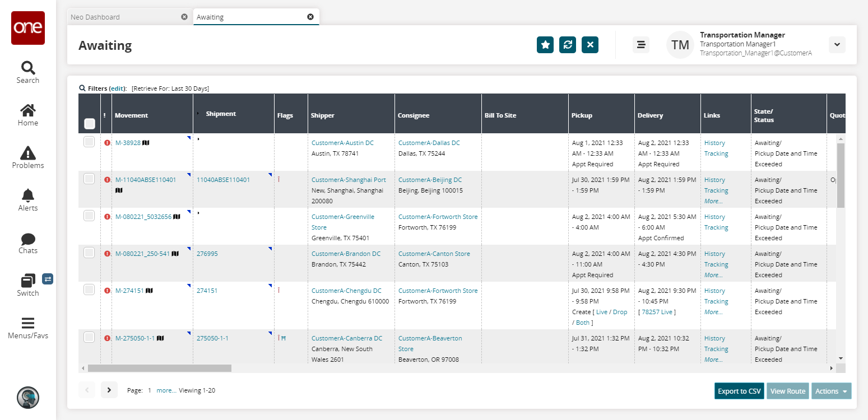
Task: Click the Switch icon in sidebar
Action: click(27, 281)
